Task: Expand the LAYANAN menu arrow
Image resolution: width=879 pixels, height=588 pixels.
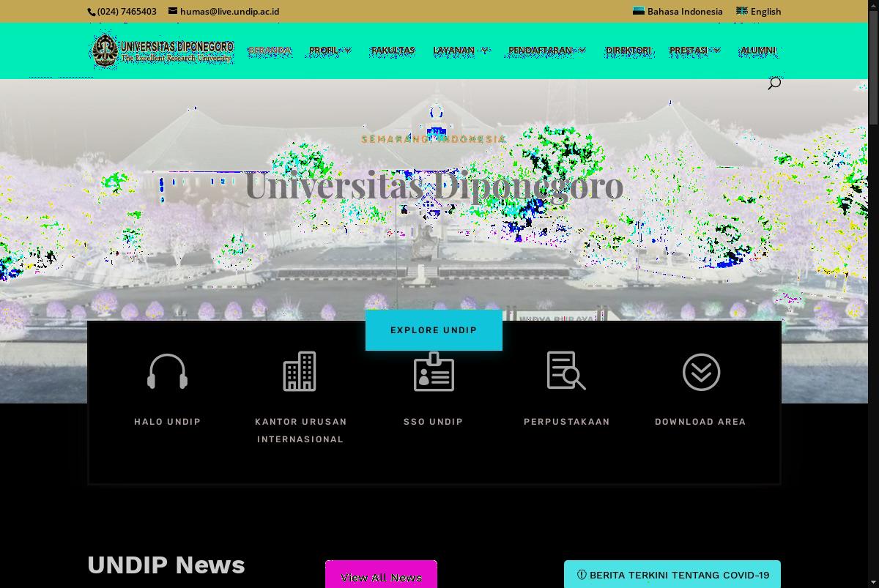Action: 484,51
